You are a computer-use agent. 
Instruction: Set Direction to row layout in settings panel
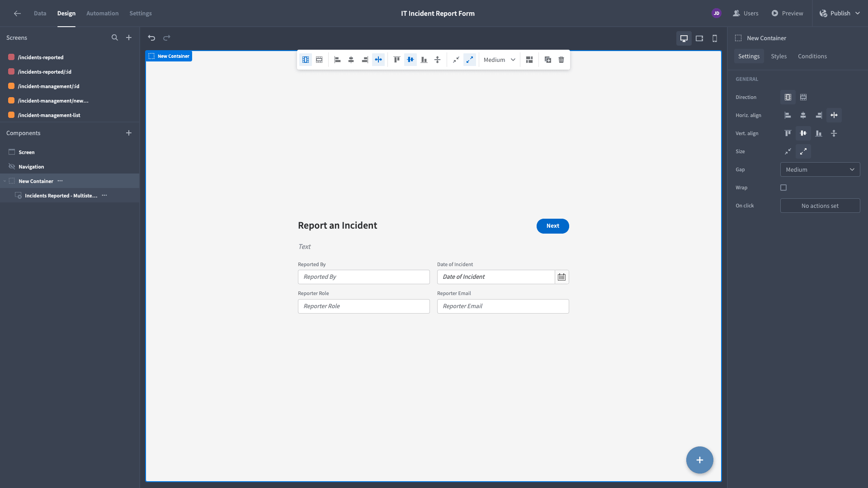(x=803, y=97)
